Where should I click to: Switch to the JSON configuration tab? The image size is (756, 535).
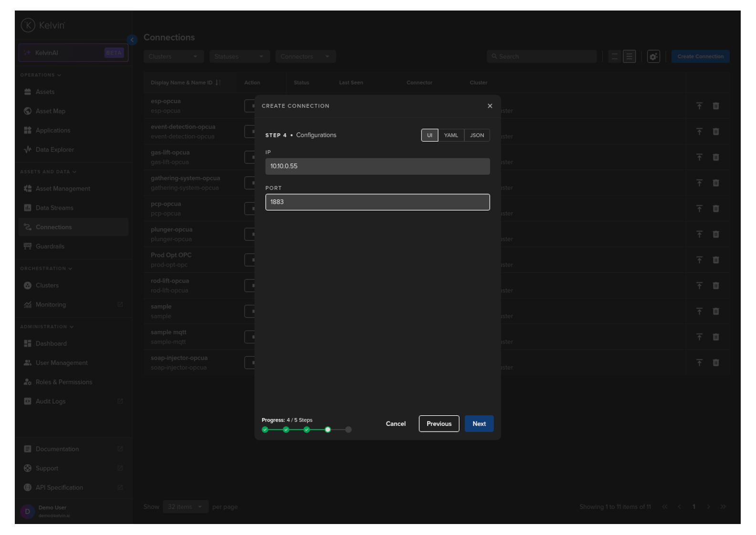(x=476, y=135)
